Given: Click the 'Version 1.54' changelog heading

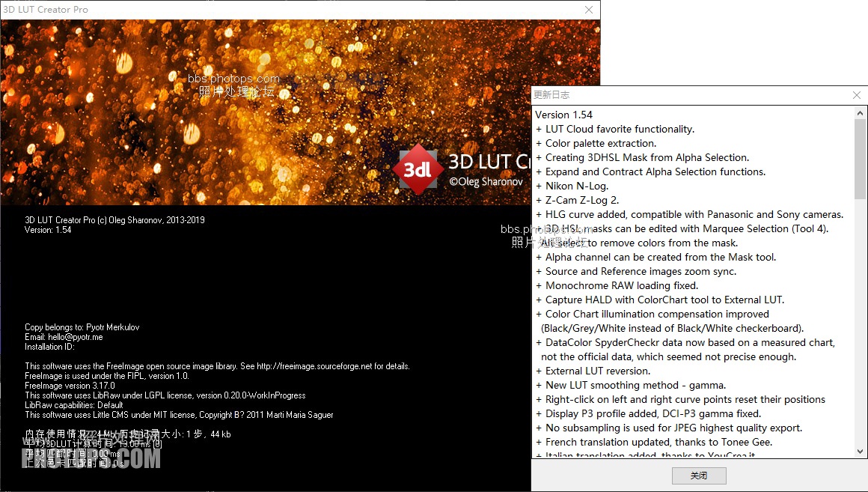Looking at the screenshot, I should [x=563, y=115].
